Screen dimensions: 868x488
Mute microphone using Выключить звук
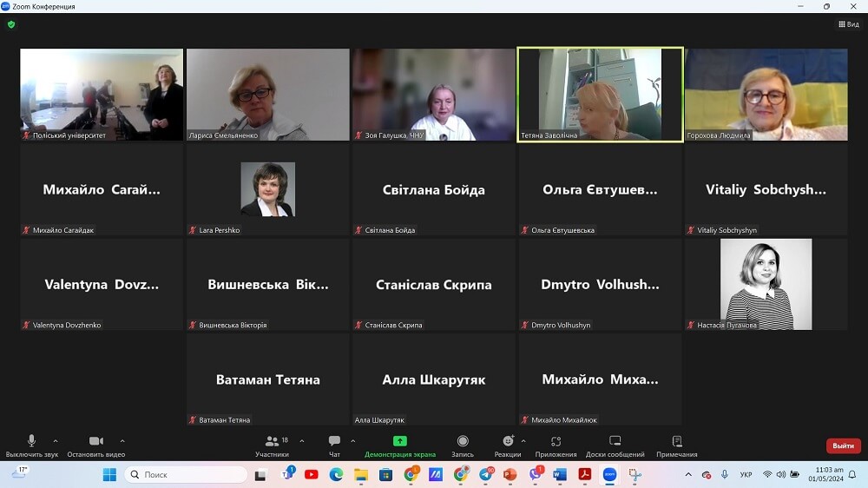pos(32,441)
